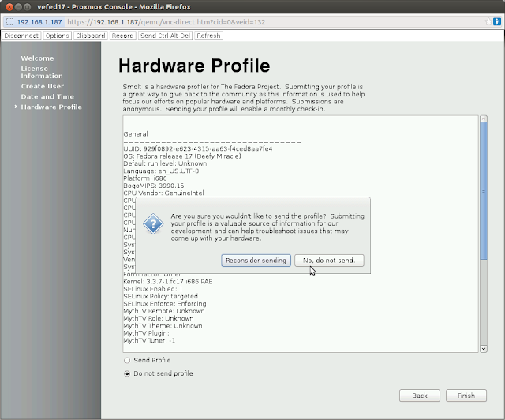Click the site identity icon near 192.168.1.187

(x=10, y=22)
